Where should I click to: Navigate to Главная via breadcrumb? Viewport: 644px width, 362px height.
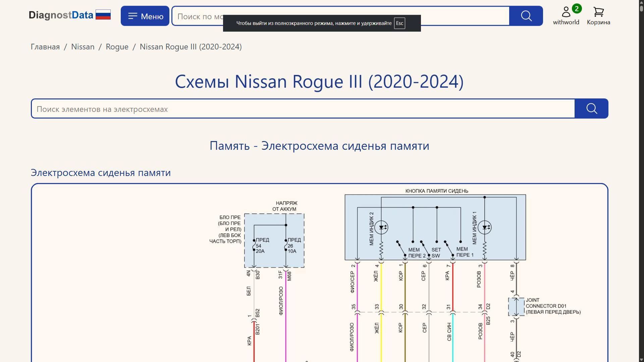coord(45,47)
